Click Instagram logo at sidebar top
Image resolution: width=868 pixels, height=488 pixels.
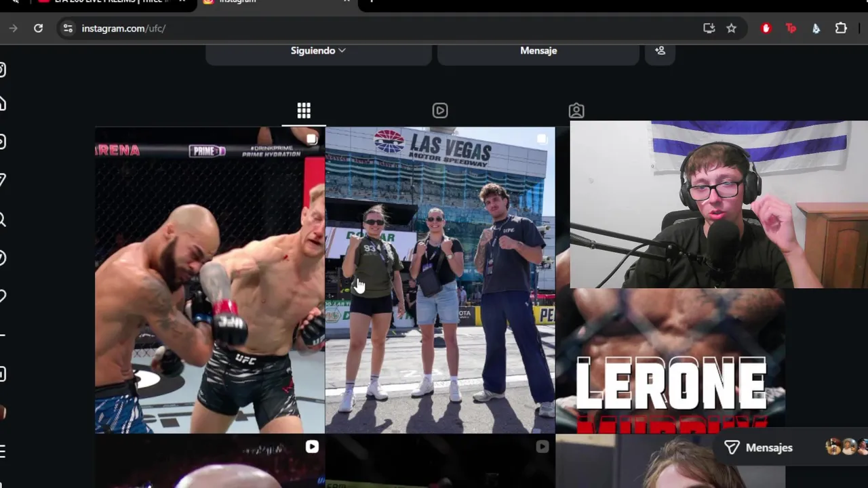(3, 70)
